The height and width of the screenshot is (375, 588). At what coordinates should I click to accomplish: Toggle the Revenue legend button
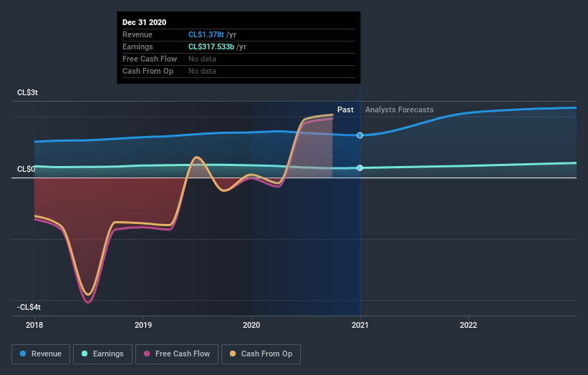tap(41, 354)
